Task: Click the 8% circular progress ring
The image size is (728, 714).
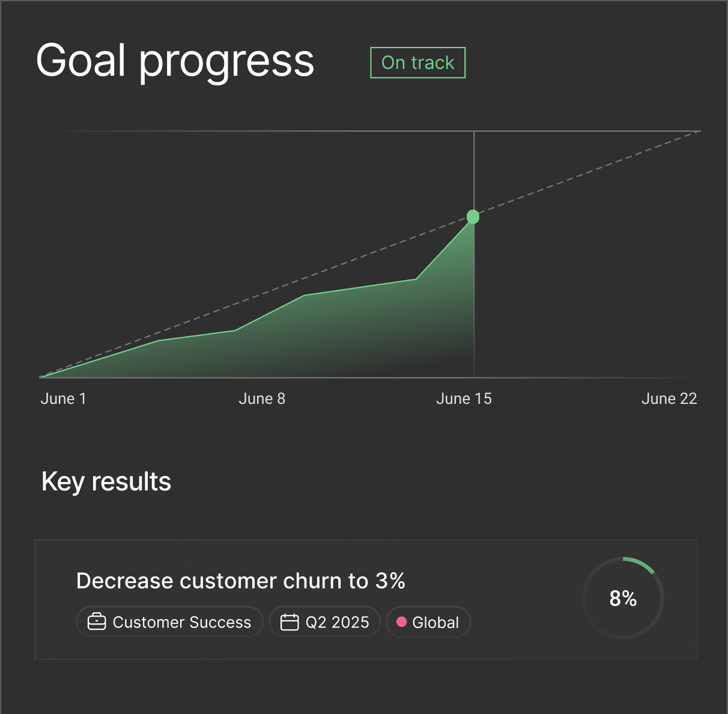Action: click(x=623, y=598)
